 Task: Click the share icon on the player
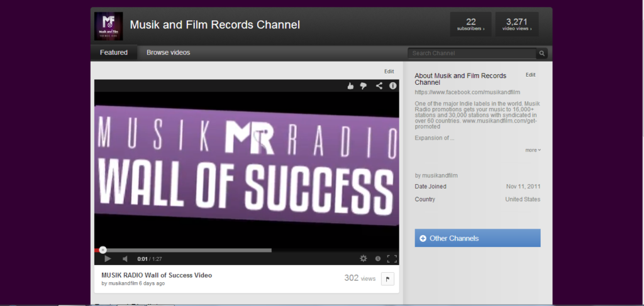pos(379,85)
